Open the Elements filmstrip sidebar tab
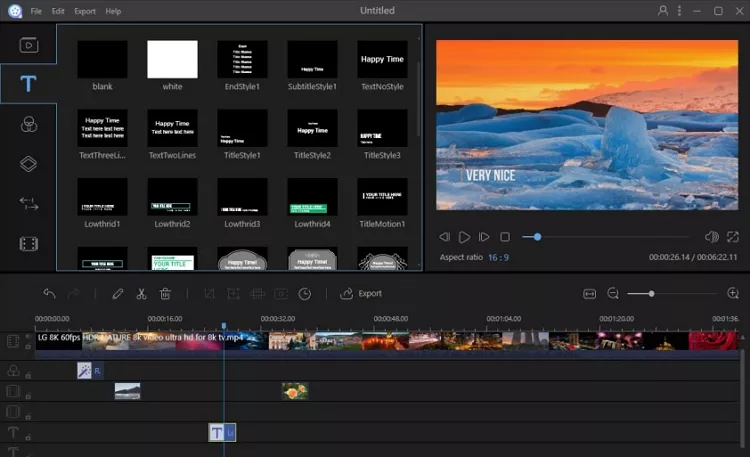The image size is (750, 457). (x=29, y=244)
